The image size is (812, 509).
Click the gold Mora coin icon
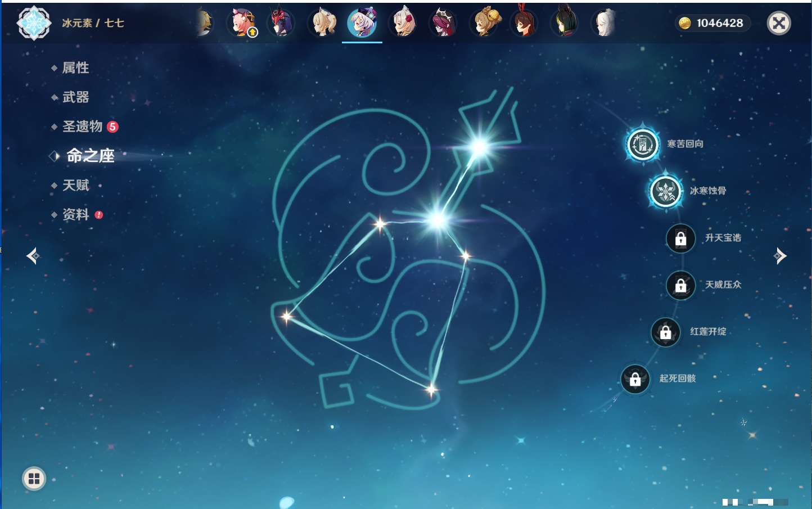(684, 23)
